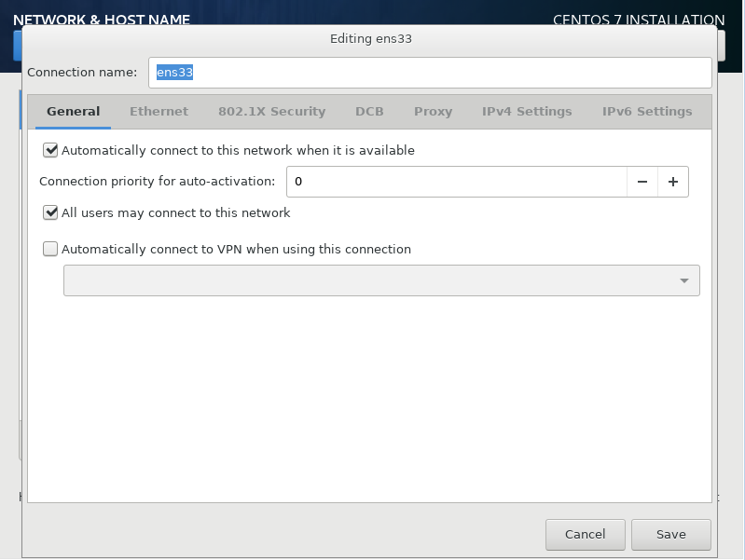Viewport: 745px width, 560px height.
Task: Click Connection priority for auto-activation label
Action: click(158, 182)
